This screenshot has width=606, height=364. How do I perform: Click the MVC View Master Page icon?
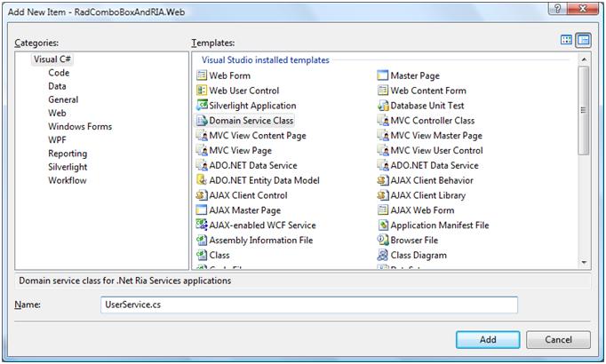coord(383,136)
